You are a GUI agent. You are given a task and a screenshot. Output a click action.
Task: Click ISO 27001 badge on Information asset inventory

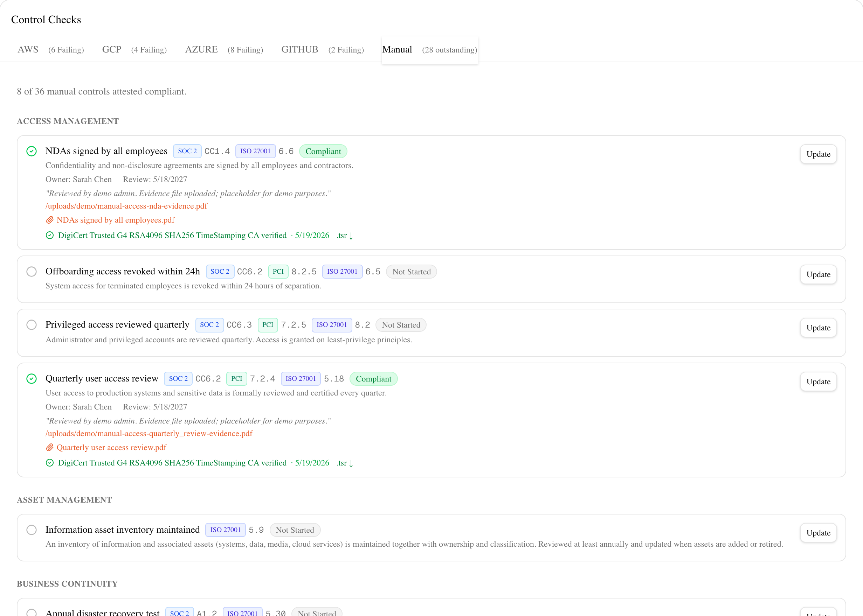click(x=226, y=530)
